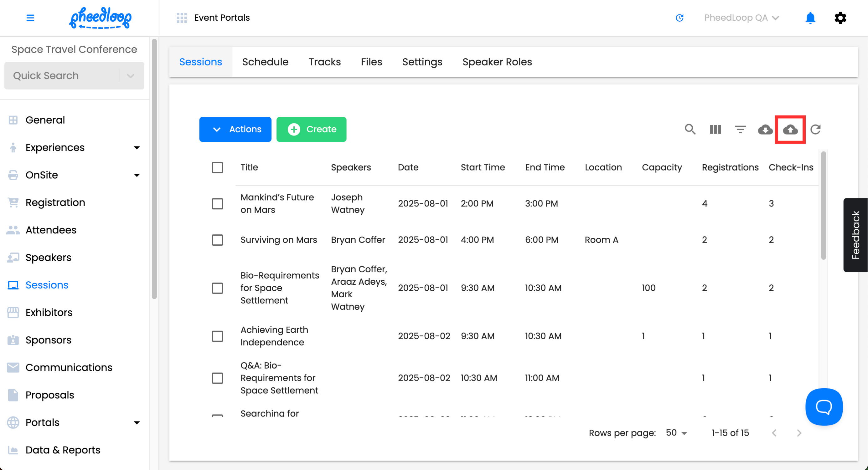868x470 pixels.
Task: Click the Communications envelope icon
Action: pyautogui.click(x=13, y=368)
